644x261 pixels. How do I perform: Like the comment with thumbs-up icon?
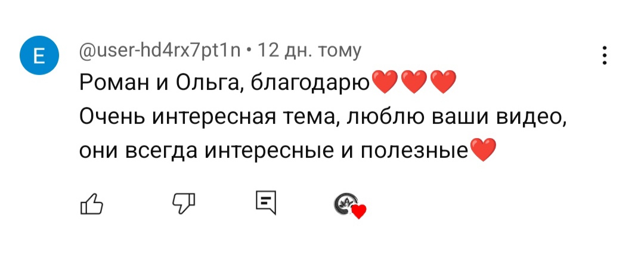(x=91, y=204)
